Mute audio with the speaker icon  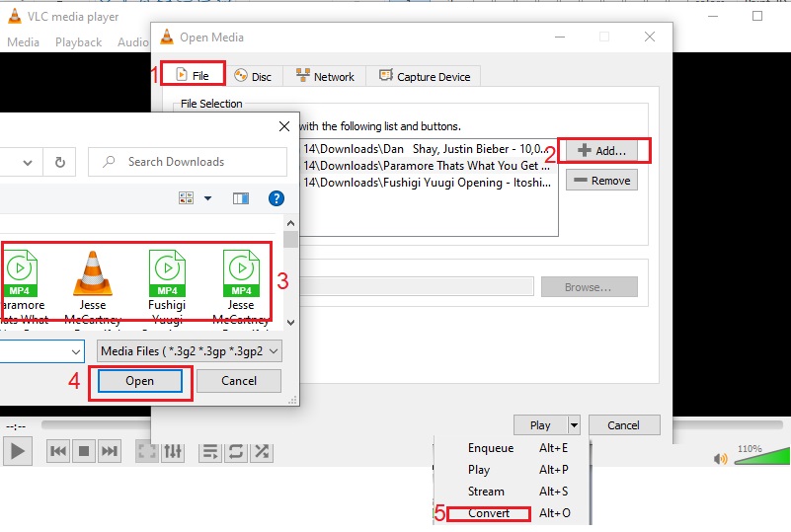tap(720, 458)
